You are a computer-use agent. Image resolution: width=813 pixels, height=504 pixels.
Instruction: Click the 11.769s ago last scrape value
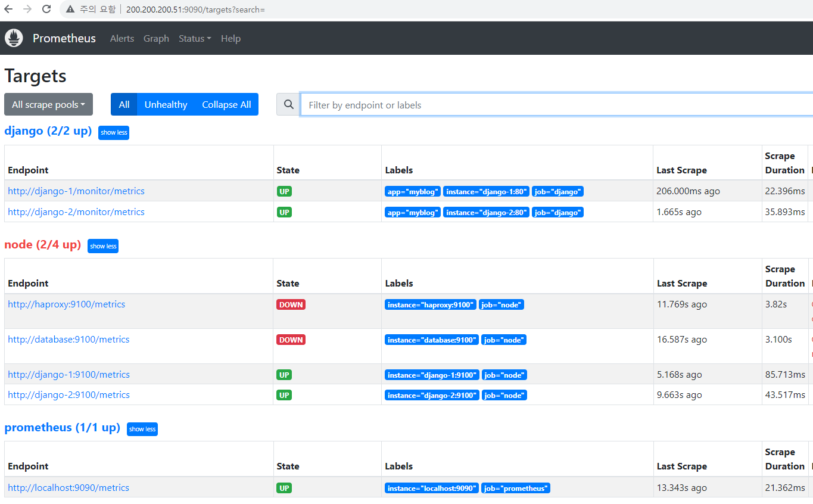(682, 304)
